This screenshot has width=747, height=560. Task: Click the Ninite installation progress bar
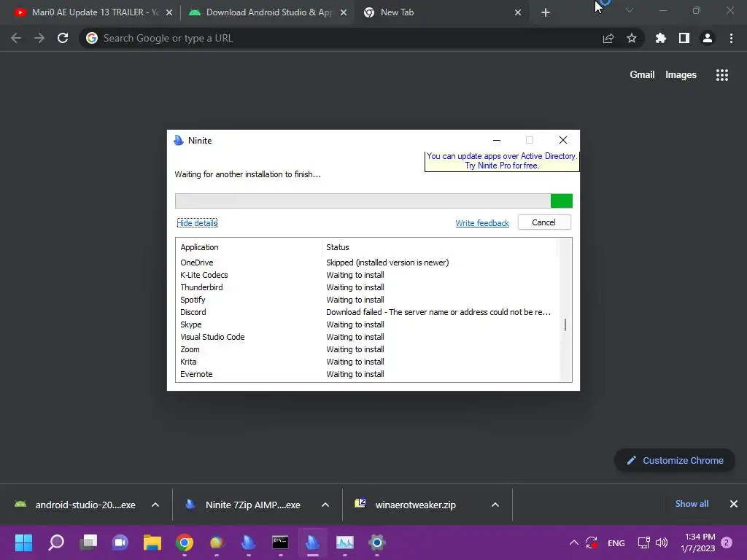pos(373,201)
